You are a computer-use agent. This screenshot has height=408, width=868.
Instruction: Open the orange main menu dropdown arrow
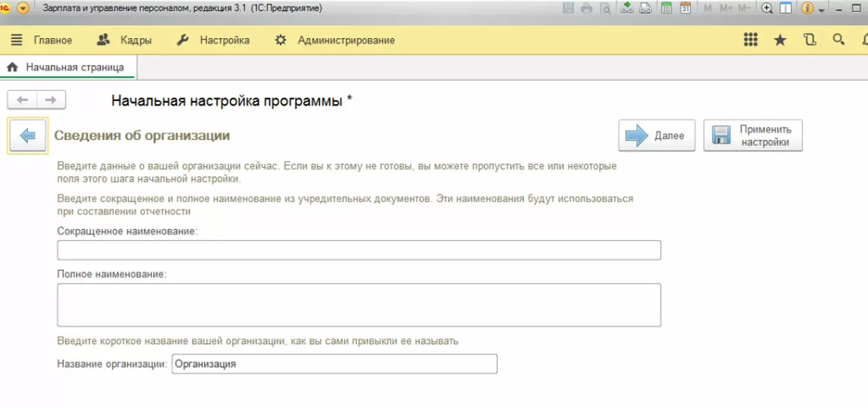coord(24,8)
